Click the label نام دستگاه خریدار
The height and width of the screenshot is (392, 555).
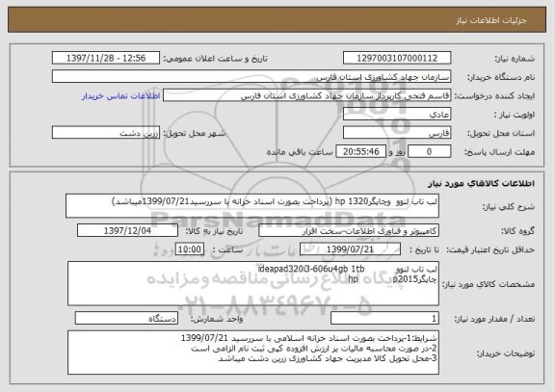[501, 77]
